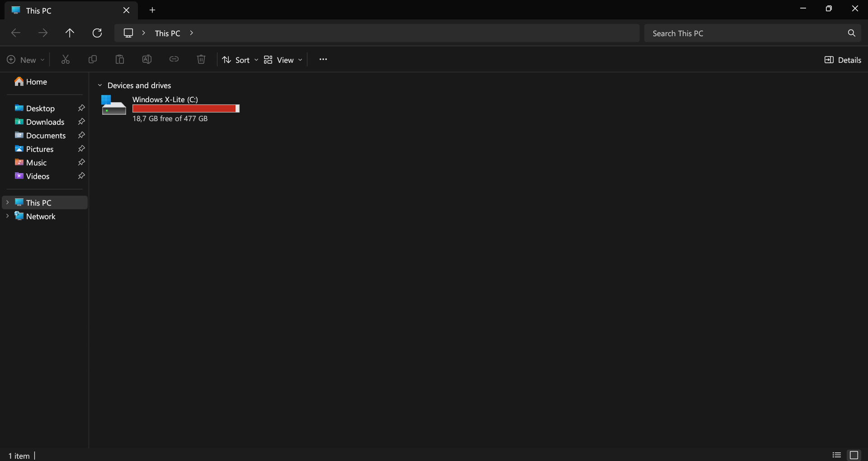The height and width of the screenshot is (461, 868).
Task: Click the Devices and drives heading
Action: tap(139, 85)
